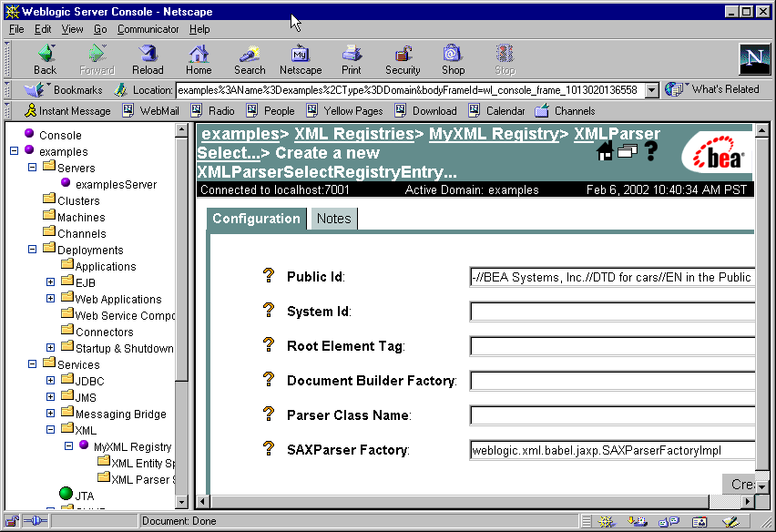
Task: Open the location URL dropdown arrow
Action: click(x=652, y=90)
